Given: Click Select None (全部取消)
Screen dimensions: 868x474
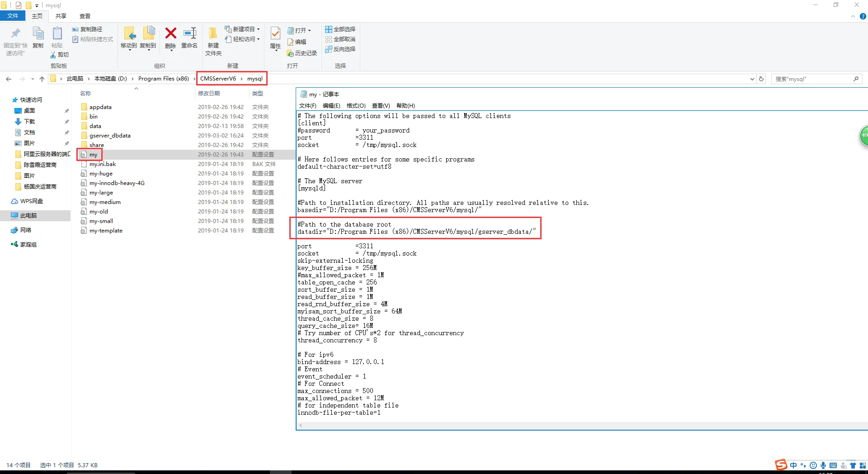Looking at the screenshot, I should (x=340, y=39).
